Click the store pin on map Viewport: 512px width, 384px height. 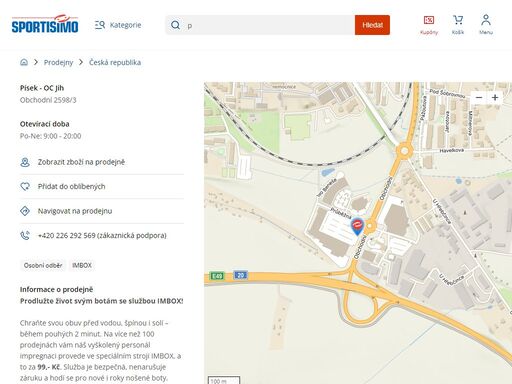pos(357,227)
